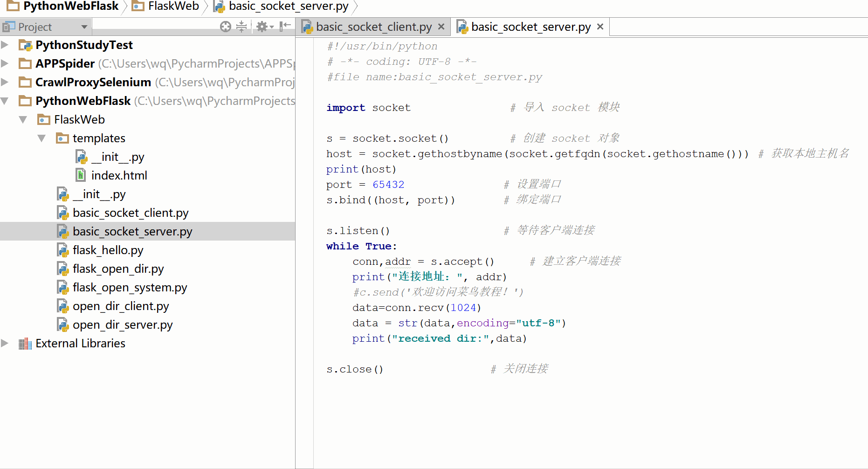Click PythonWebFlask in the breadcrumb bar
Viewport: 868px width, 469px height.
(71, 6)
